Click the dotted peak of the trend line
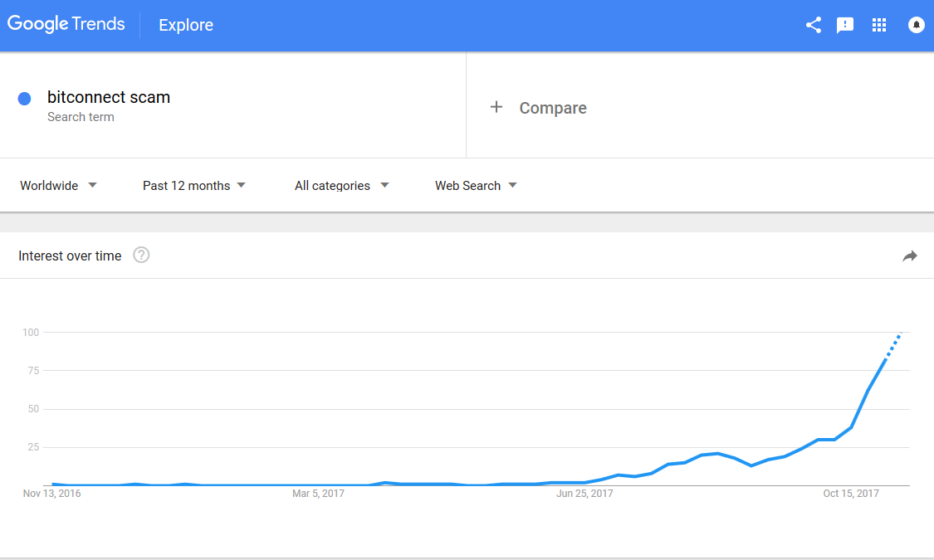Screen dimensions: 934x560 [893, 344]
